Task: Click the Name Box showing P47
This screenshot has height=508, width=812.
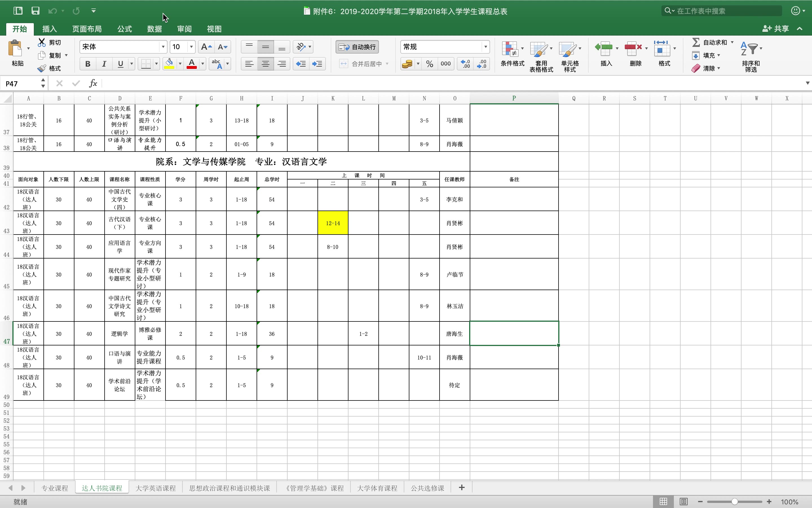Action: (21, 83)
